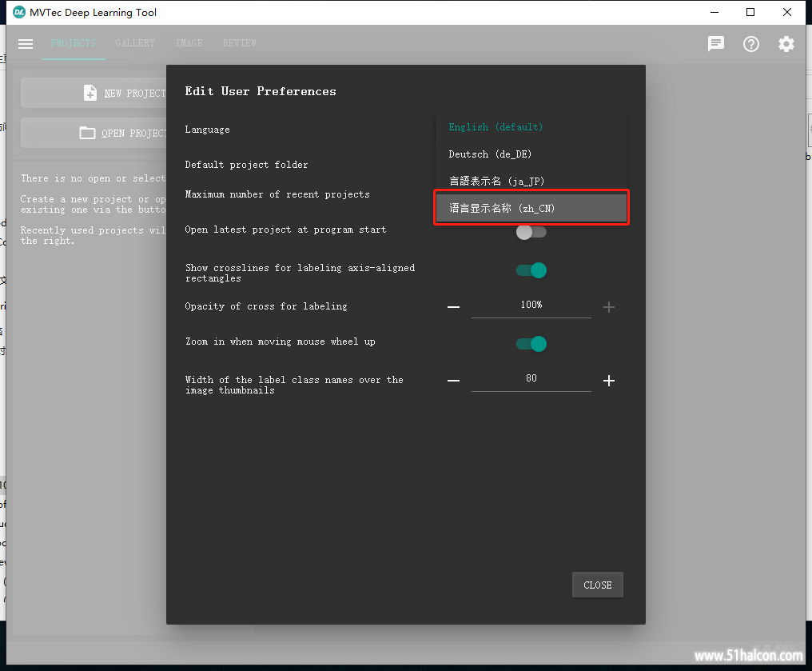This screenshot has width=812, height=671.
Task: Click the 'Default project folder' label
Action: pyautogui.click(x=246, y=165)
